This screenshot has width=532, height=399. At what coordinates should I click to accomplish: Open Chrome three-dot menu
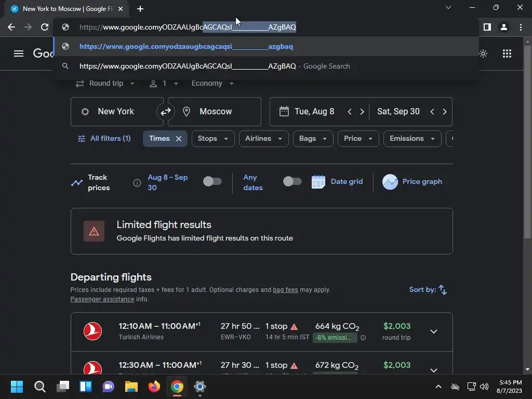click(x=521, y=27)
